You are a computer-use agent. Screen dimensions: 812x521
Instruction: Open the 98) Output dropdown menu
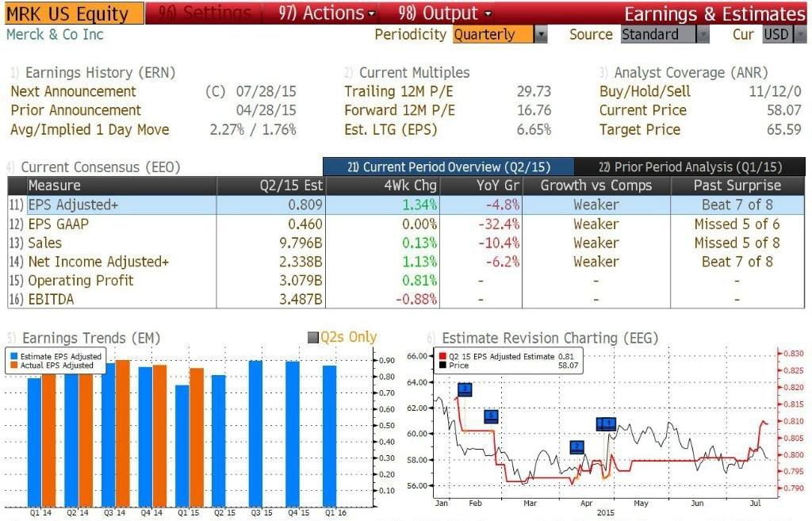point(445,13)
